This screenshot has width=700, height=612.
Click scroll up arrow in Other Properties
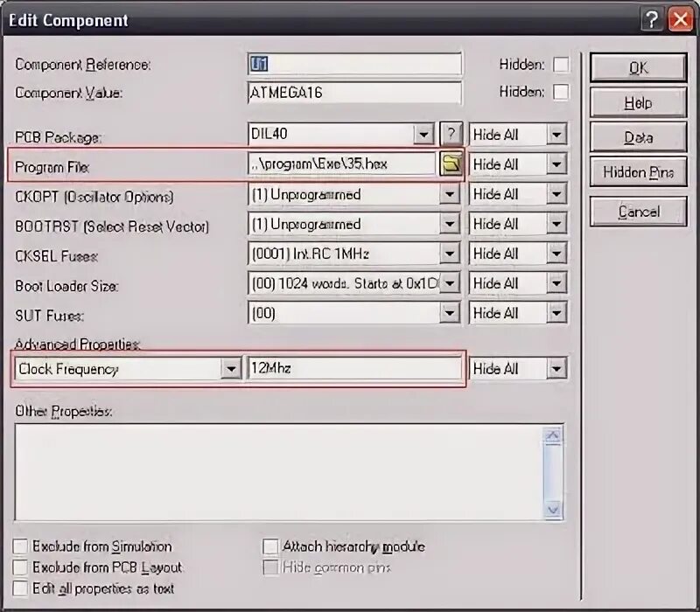tap(553, 435)
